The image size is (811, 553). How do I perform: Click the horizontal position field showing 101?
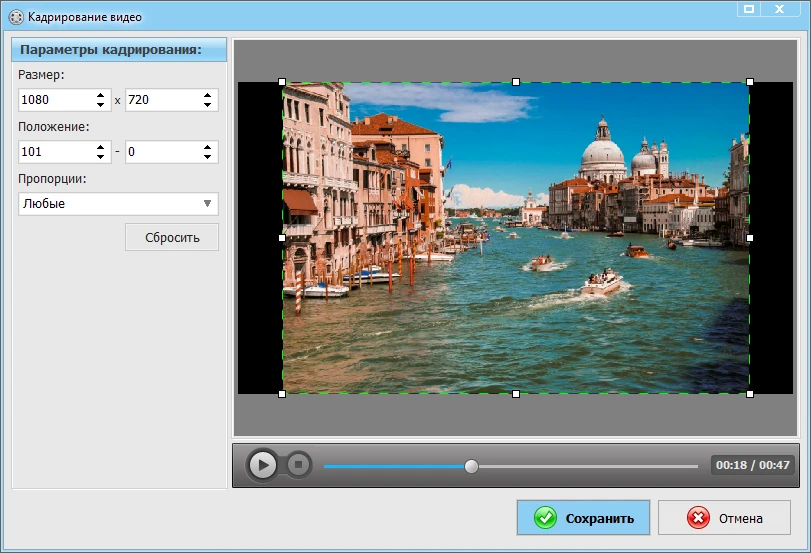(x=55, y=152)
